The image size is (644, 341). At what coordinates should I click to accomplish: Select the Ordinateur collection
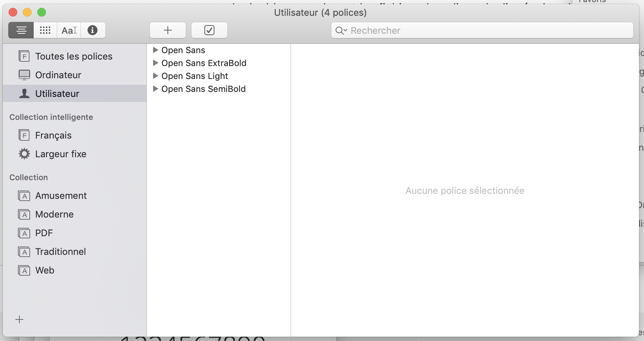[75, 75]
